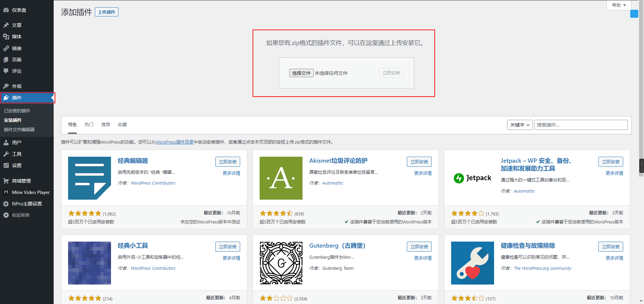Open Media via its sidebar icon
644x304 pixels.
6,37
